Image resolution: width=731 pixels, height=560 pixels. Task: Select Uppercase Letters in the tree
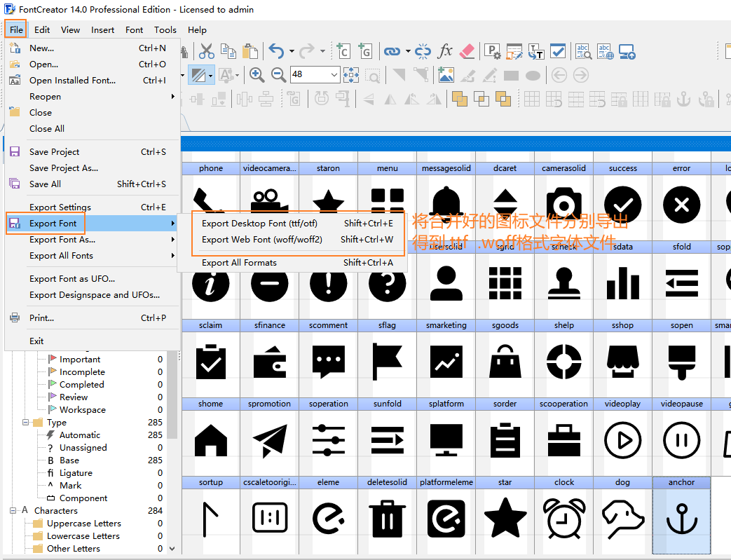83,524
